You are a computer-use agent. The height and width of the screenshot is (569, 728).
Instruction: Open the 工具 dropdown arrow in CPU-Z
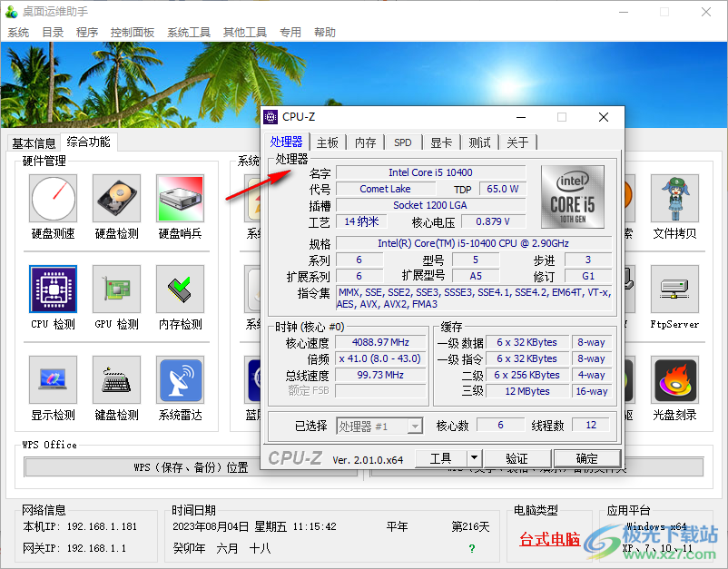(x=474, y=458)
